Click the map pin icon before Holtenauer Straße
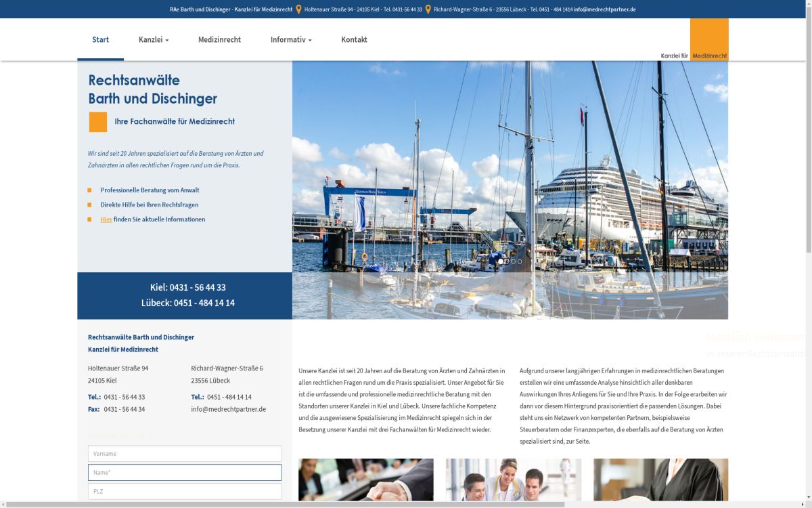The height and width of the screenshot is (508, 812). click(298, 9)
